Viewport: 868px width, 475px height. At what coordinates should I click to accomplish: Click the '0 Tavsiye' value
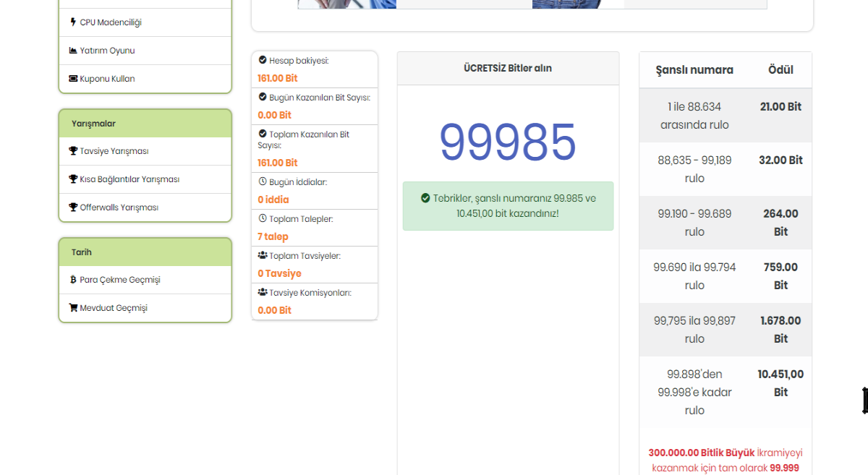279,273
